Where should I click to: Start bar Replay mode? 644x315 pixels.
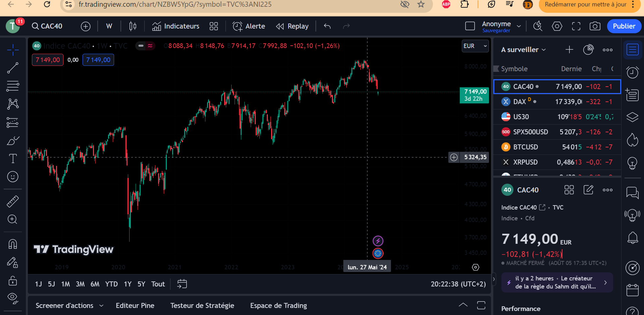[x=292, y=26]
